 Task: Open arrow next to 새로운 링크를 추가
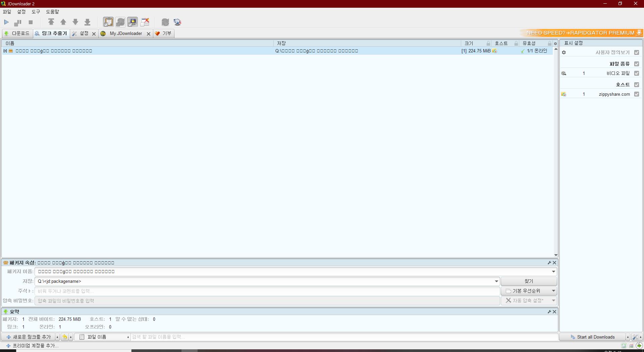click(x=57, y=337)
